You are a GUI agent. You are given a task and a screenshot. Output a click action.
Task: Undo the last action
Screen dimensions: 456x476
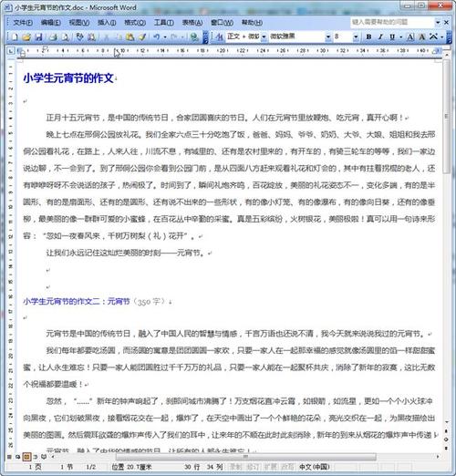tap(157, 37)
